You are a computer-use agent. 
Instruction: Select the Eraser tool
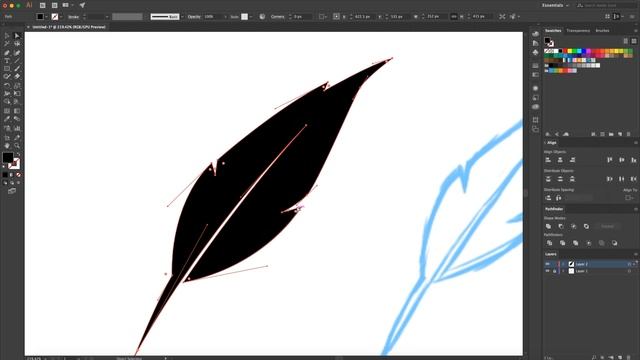coord(17,76)
